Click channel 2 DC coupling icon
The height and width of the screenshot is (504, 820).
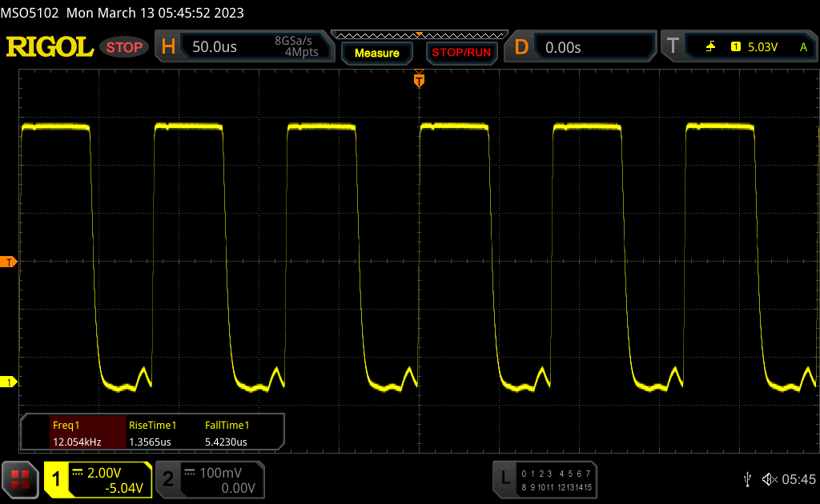pos(189,473)
